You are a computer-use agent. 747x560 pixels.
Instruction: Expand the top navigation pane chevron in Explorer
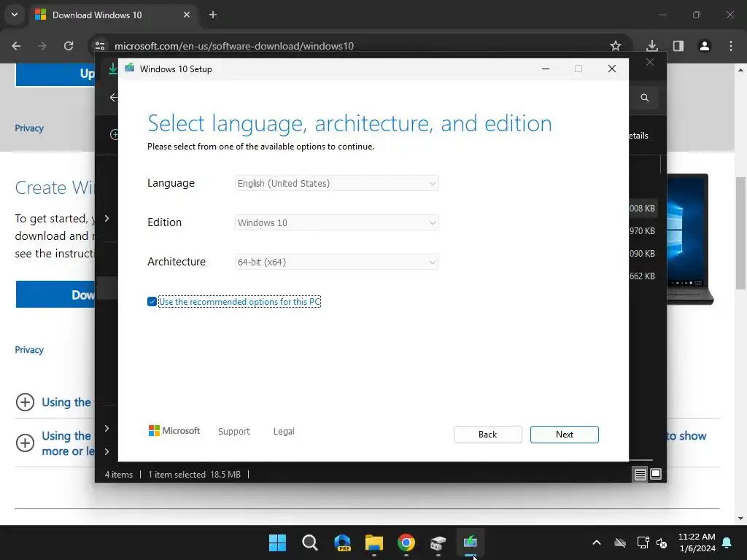(x=107, y=218)
